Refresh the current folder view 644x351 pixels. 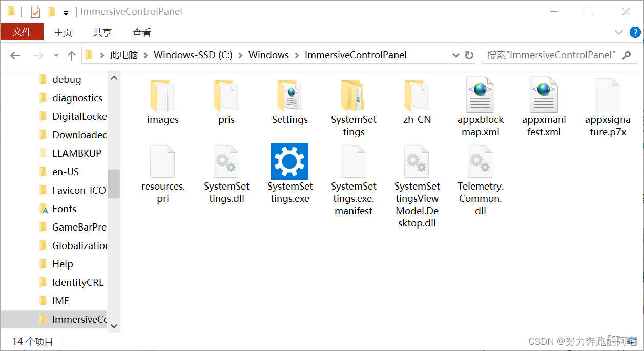469,55
